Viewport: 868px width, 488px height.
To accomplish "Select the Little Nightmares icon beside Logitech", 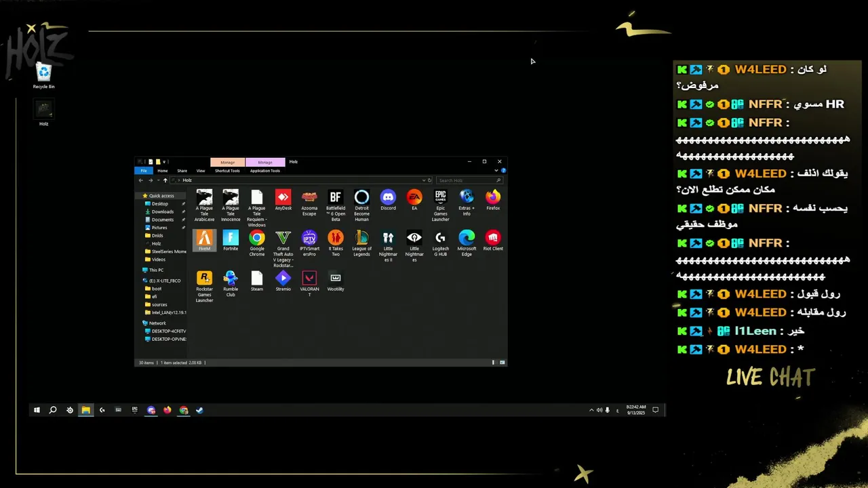I will coord(414,245).
